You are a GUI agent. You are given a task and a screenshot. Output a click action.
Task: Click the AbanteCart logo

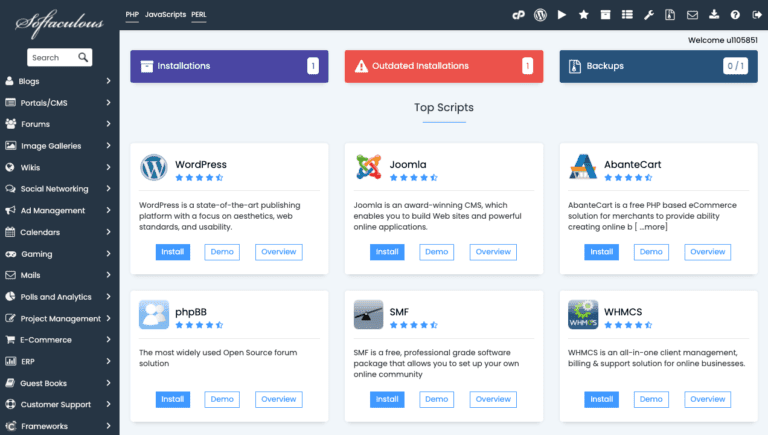583,167
